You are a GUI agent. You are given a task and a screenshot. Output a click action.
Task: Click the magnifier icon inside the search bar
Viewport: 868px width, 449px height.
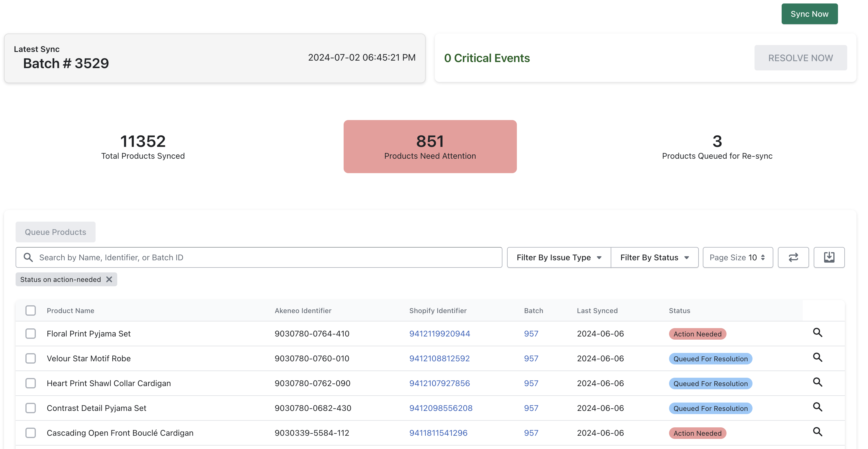click(x=29, y=257)
